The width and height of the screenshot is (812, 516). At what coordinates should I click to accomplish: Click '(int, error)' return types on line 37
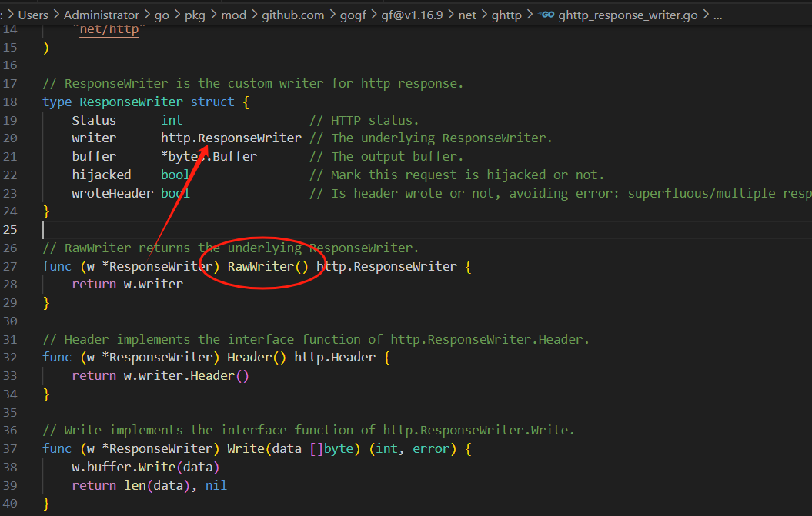(x=413, y=449)
